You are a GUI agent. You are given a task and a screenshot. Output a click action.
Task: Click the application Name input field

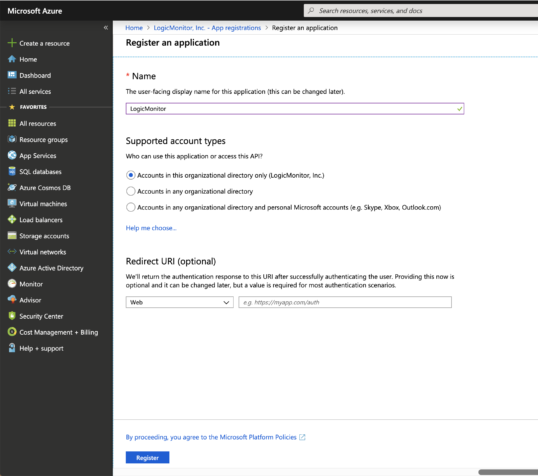pos(295,109)
